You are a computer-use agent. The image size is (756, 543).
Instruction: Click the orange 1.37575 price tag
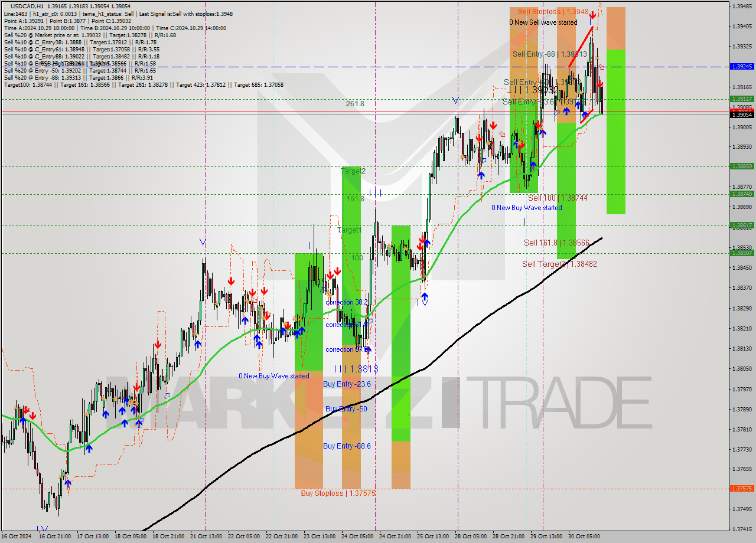(x=741, y=489)
